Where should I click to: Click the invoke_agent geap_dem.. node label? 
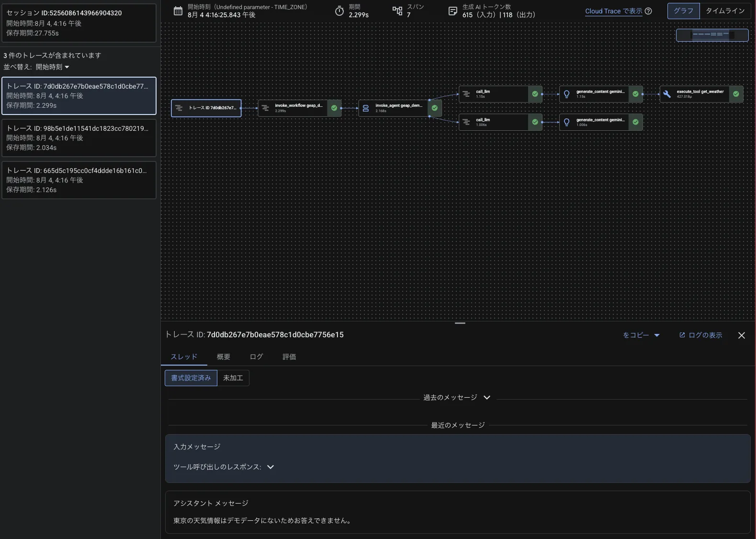pos(399,105)
